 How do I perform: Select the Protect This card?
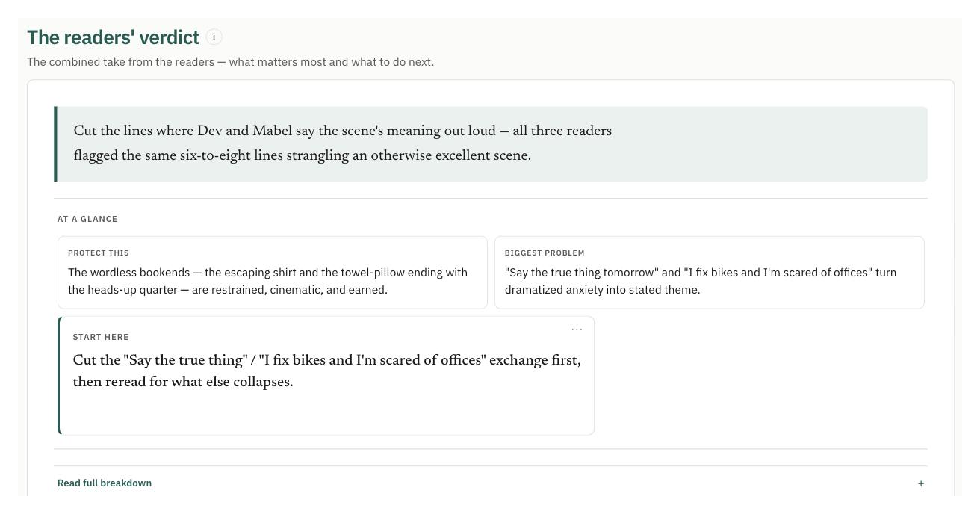[x=272, y=273]
